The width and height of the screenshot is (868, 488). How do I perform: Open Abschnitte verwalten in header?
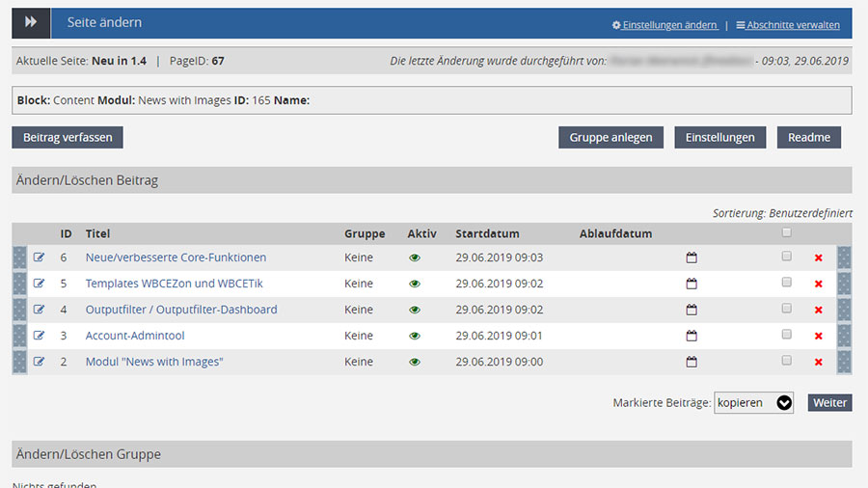787,25
